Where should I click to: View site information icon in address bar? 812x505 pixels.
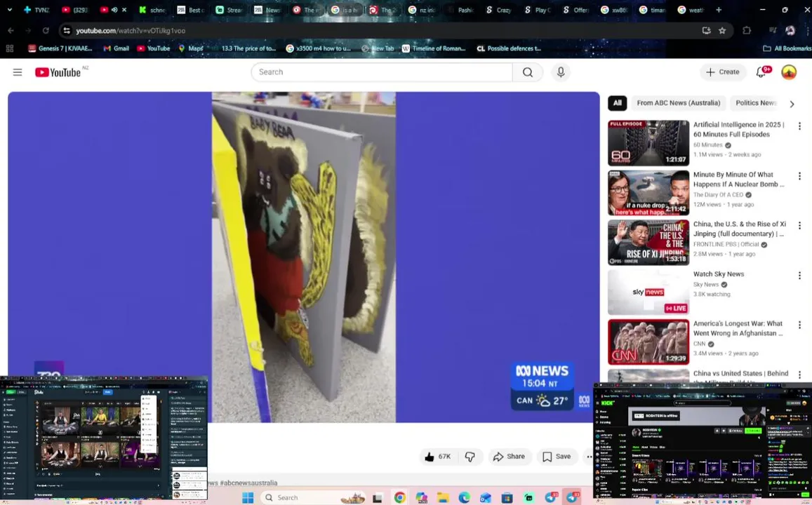tap(66, 31)
